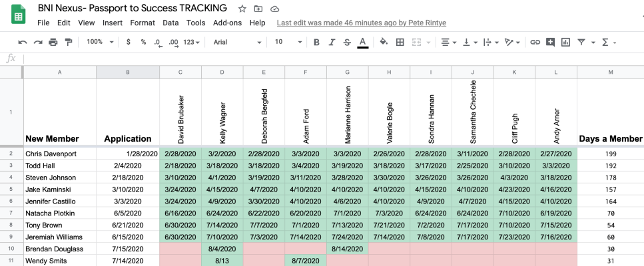This screenshot has height=266, width=644.
Task: Open the Tools menu
Action: 196,23
